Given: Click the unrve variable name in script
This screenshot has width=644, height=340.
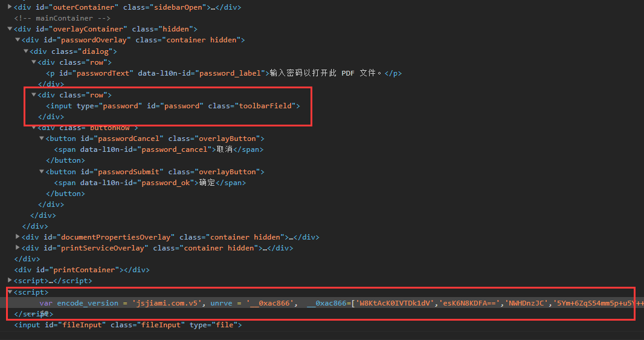Looking at the screenshot, I should [x=221, y=303].
